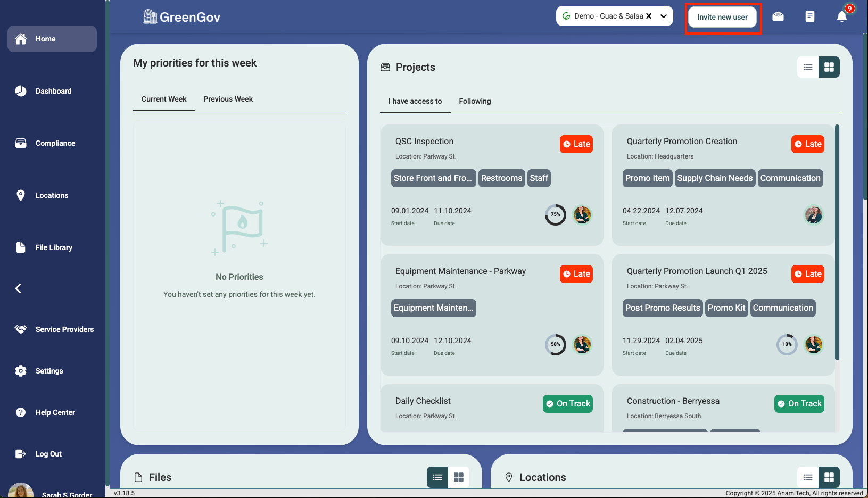Expand the Demo - Guac & Salsa dropdown arrow
Image resolution: width=868 pixels, height=498 pixels.
[664, 16]
